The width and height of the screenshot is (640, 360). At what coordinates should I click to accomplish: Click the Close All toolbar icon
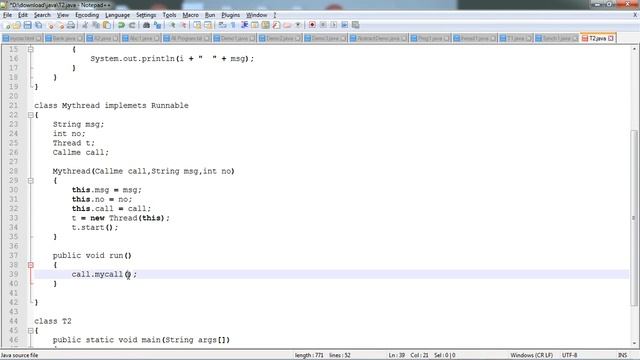(61, 25)
